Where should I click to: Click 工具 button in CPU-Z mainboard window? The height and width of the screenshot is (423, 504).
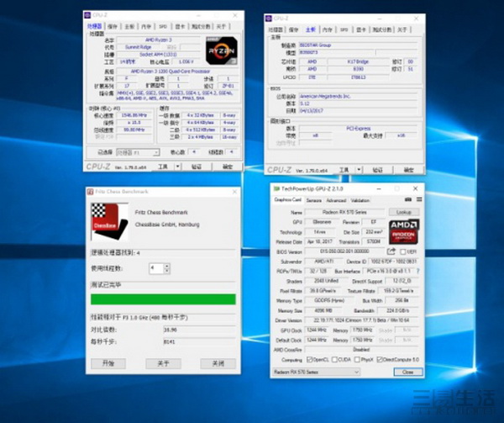pyautogui.click(x=344, y=170)
